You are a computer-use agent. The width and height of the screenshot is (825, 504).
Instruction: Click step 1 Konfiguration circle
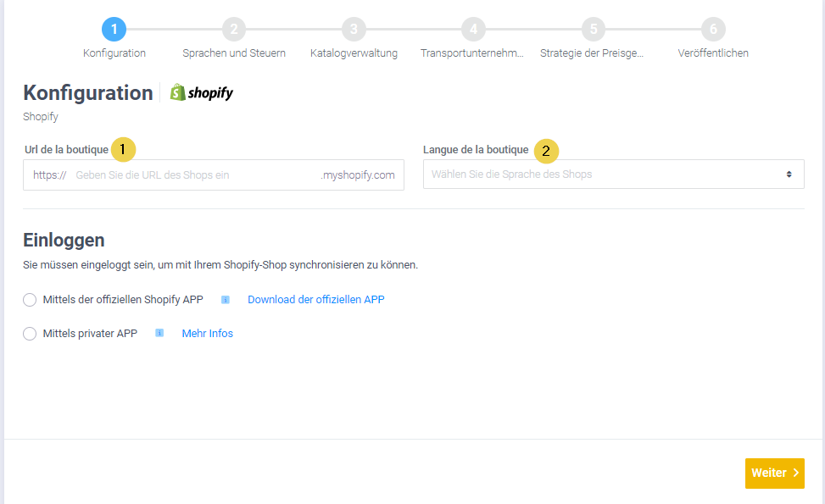tap(114, 30)
